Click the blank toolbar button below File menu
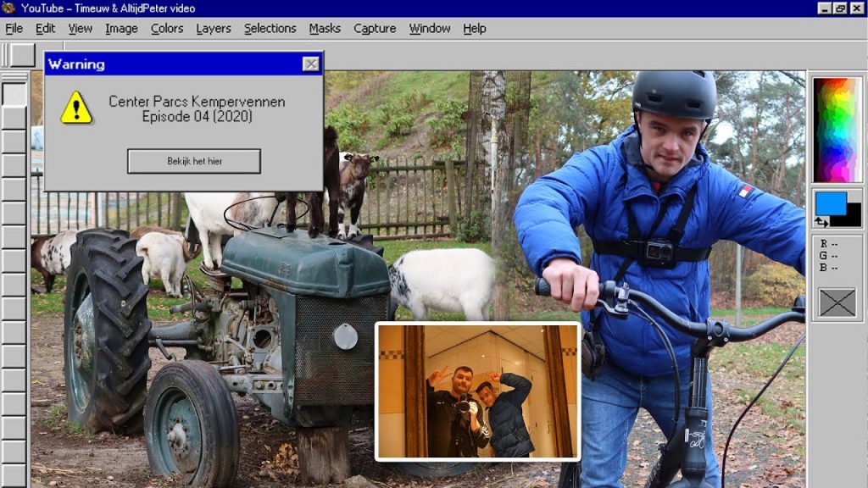This screenshot has width=868, height=488. click(x=22, y=55)
